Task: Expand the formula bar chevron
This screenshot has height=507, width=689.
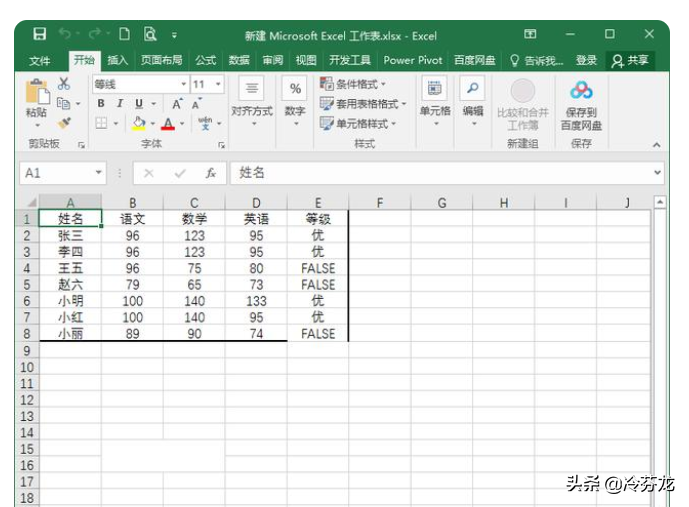Action: (x=657, y=173)
